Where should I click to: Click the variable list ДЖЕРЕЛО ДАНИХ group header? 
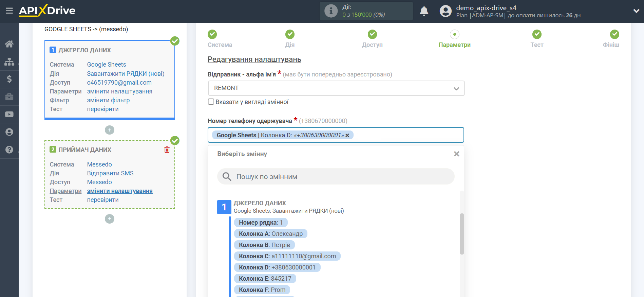pos(260,203)
